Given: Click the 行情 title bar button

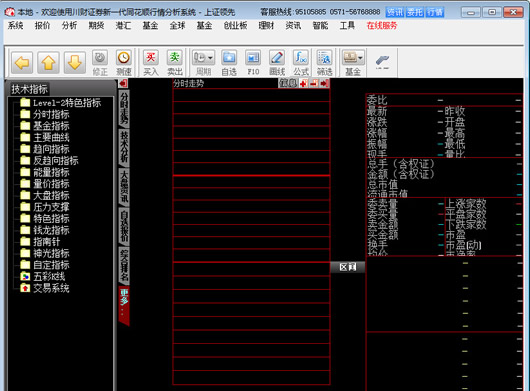Looking at the screenshot, I should tap(435, 13).
